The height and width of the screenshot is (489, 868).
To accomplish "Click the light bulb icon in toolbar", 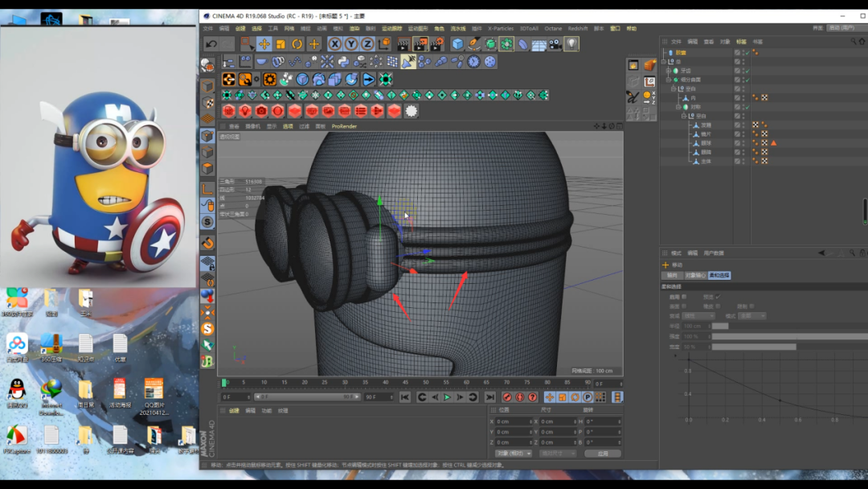I will point(571,44).
